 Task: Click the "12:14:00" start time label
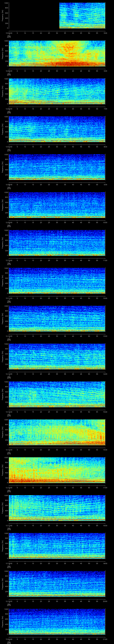[x=9, y=412]
